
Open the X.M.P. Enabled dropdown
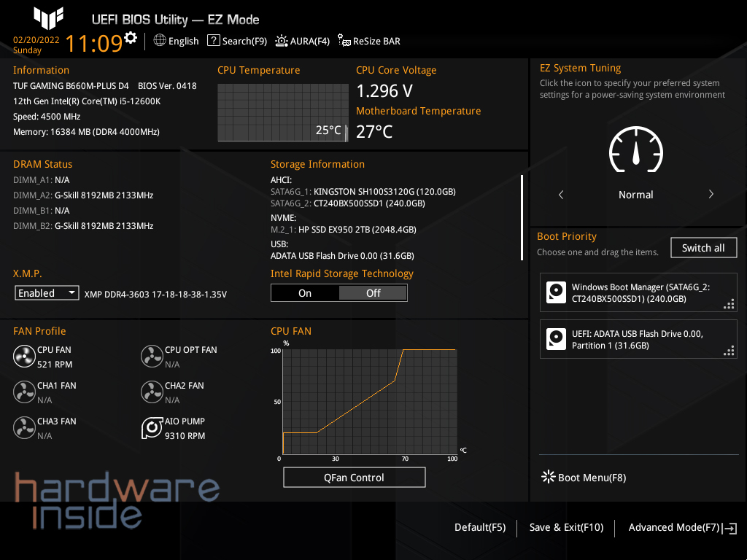tap(47, 293)
